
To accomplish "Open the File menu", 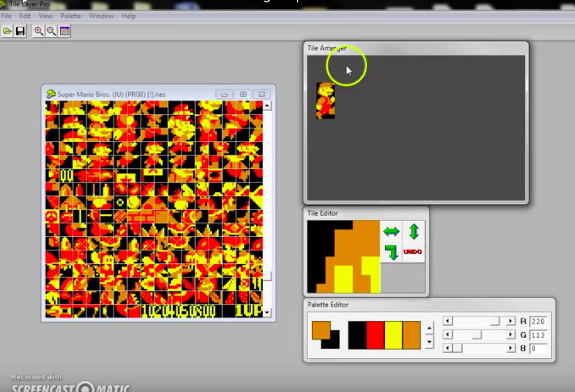I will click(x=6, y=16).
